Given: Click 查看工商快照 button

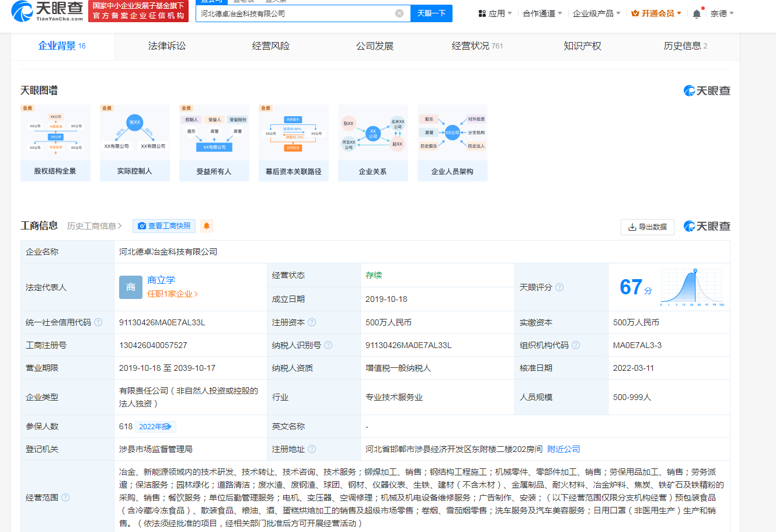Looking at the screenshot, I should (x=164, y=226).
